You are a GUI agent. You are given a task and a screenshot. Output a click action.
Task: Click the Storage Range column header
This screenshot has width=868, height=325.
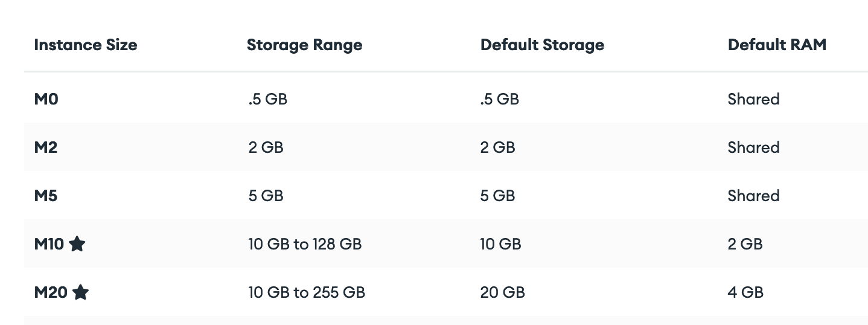(304, 45)
